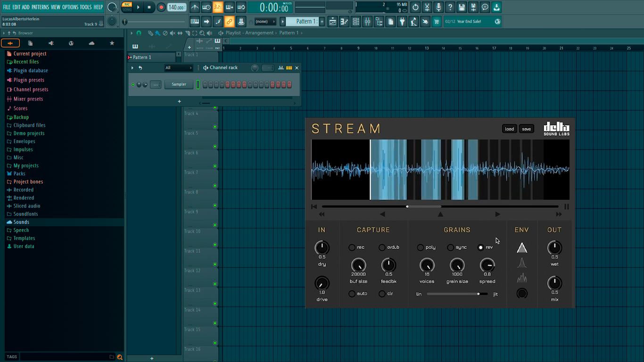The image size is (644, 362).
Task: Click the Stream buffer position scrollbar
Action: click(440, 206)
